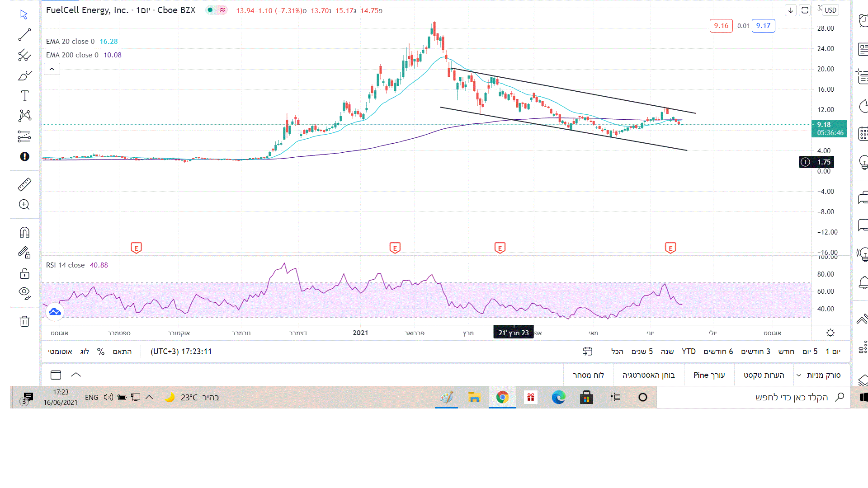Viewport: 868px width, 488px height.
Task: Toggle percent scale mode
Action: pyautogui.click(x=101, y=352)
